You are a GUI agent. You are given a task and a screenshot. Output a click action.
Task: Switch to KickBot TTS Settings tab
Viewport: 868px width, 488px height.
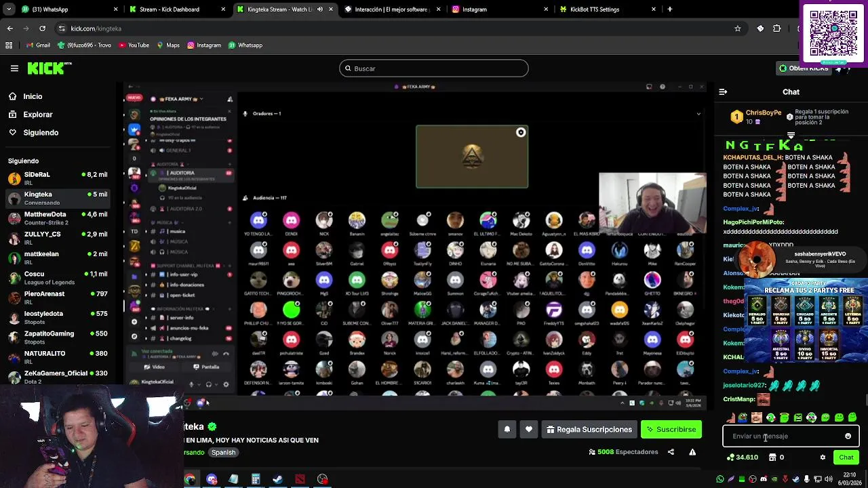pyautogui.click(x=607, y=9)
